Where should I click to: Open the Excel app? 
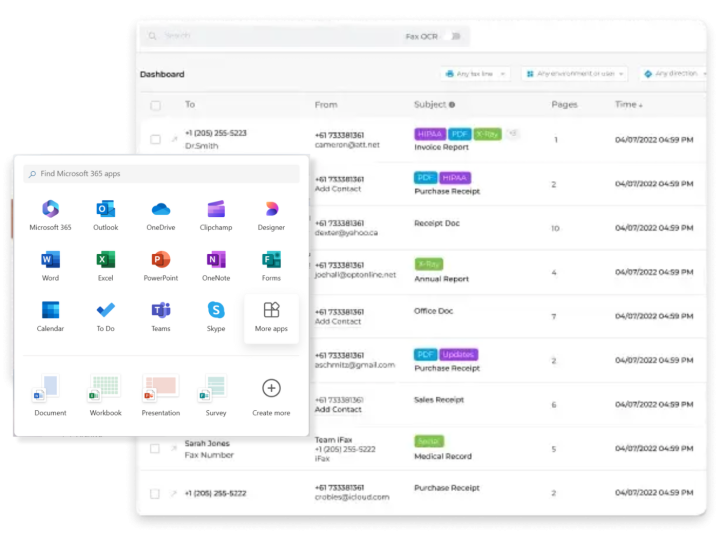click(105, 260)
